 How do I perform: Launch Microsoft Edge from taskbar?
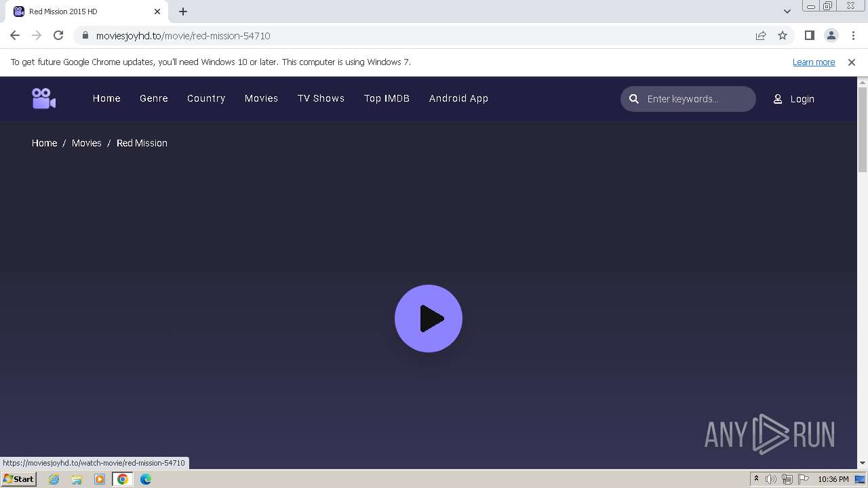[146, 479]
